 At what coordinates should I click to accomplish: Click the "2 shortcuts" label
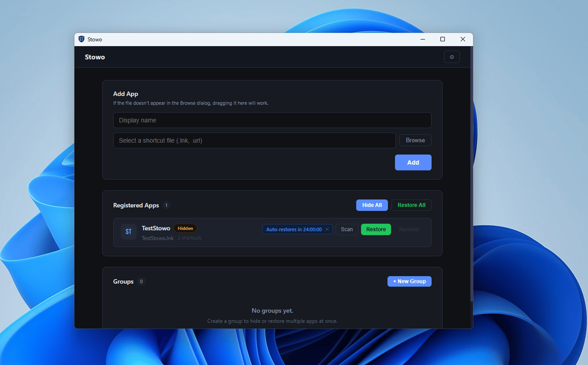click(x=189, y=238)
